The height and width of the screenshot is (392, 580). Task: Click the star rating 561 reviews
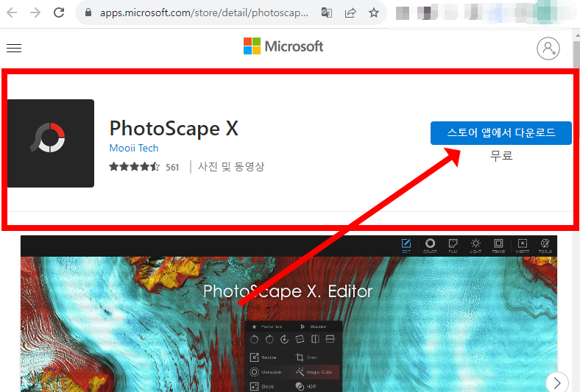[x=144, y=167]
